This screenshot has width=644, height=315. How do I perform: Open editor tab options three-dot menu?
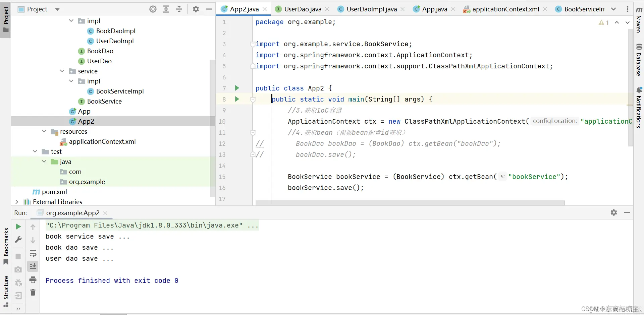click(x=628, y=9)
